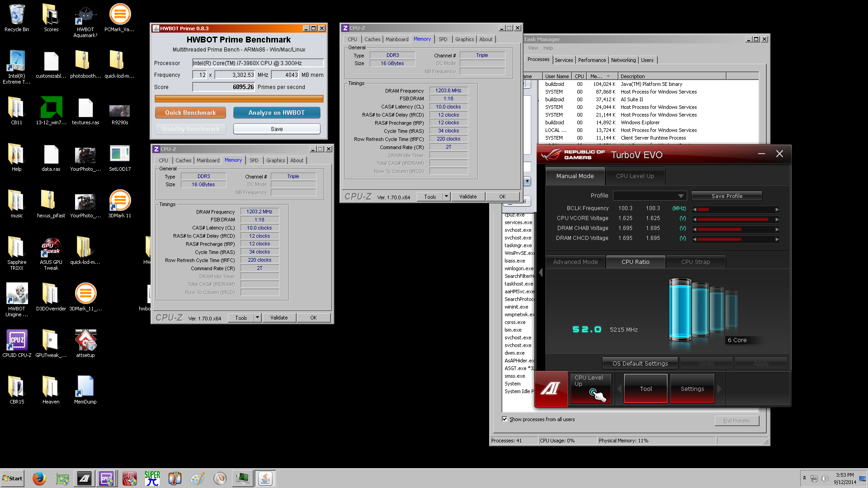Open Tools dropdown arrow in lower CPU-Z window
This screenshot has width=868, height=488.
pyautogui.click(x=257, y=318)
